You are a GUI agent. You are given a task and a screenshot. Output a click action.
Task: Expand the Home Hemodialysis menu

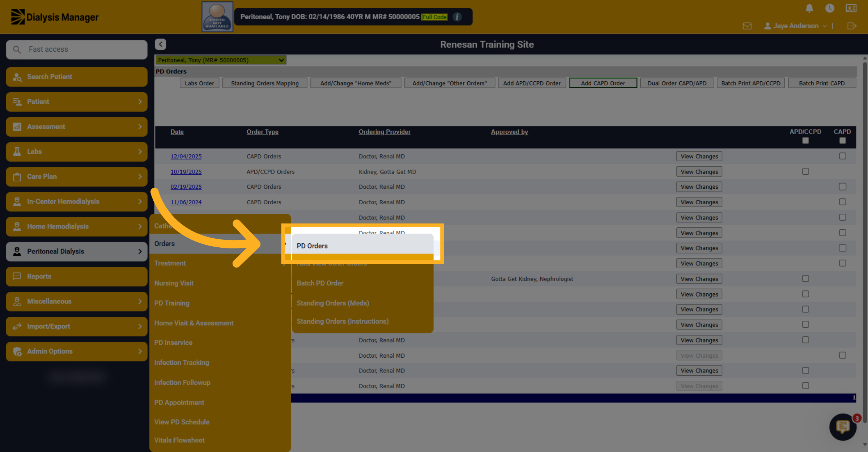click(x=77, y=227)
